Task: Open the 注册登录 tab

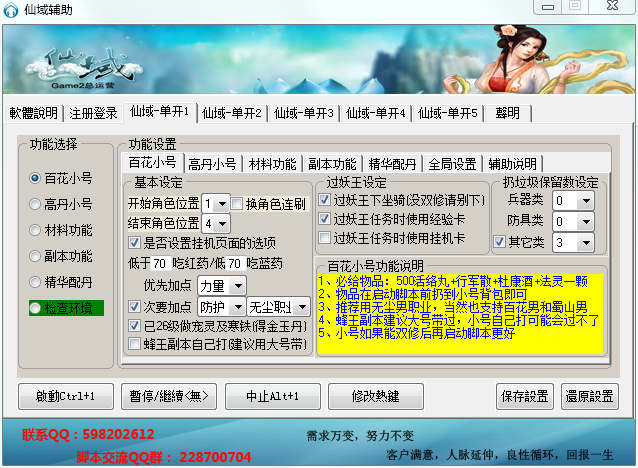Action: tap(93, 113)
